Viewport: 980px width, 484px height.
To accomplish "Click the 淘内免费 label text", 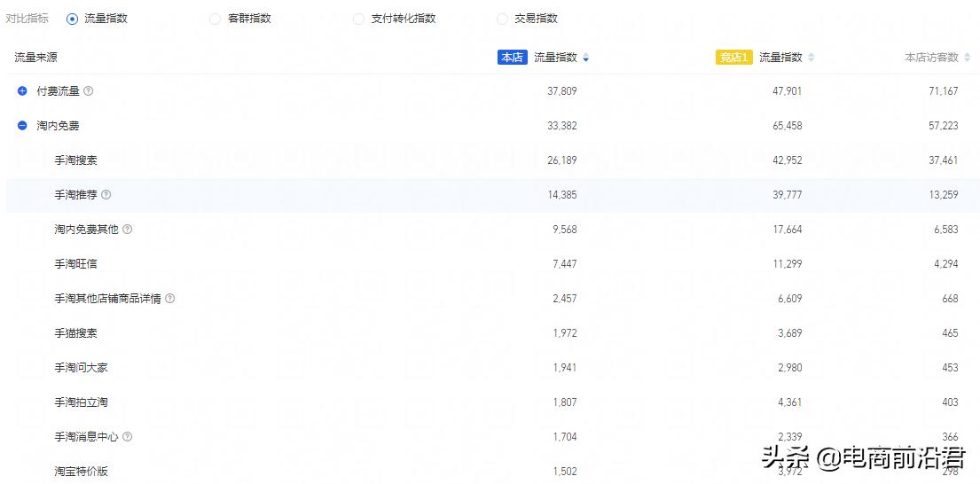I will (x=59, y=126).
